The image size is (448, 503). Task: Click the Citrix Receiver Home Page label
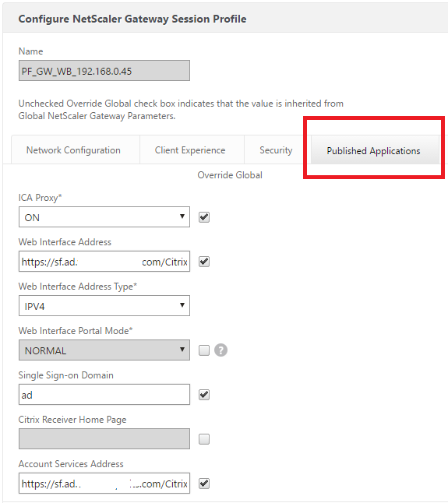[72, 420]
